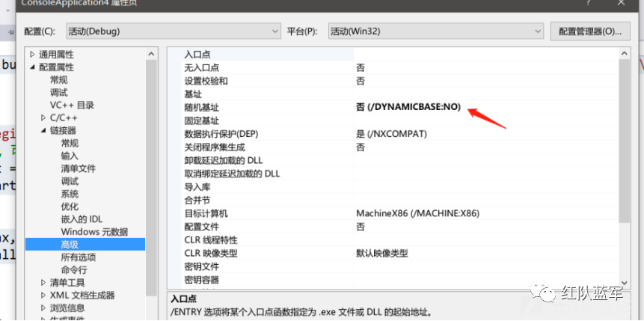Expand the C/C++ tree node
The image size is (644, 321).
[43, 118]
